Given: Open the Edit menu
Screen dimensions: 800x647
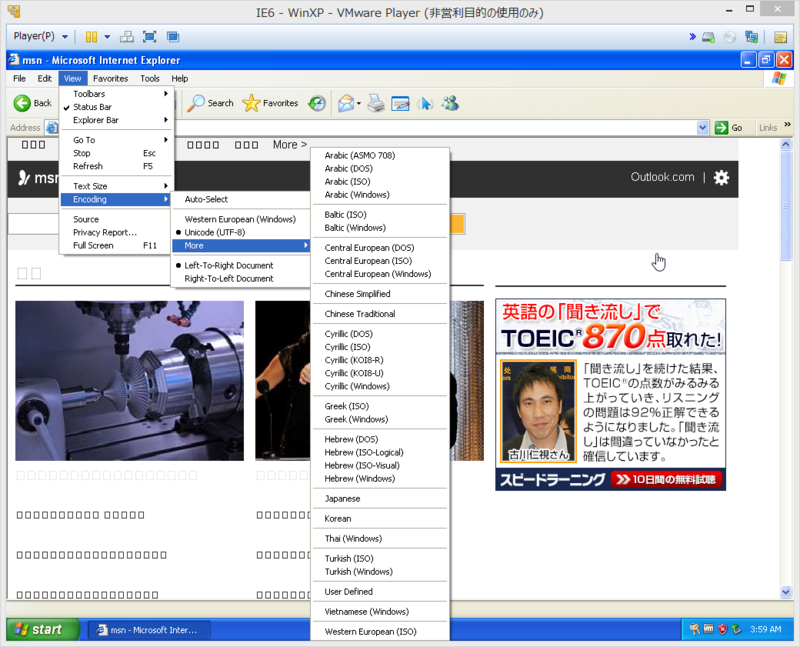Looking at the screenshot, I should pyautogui.click(x=44, y=79).
